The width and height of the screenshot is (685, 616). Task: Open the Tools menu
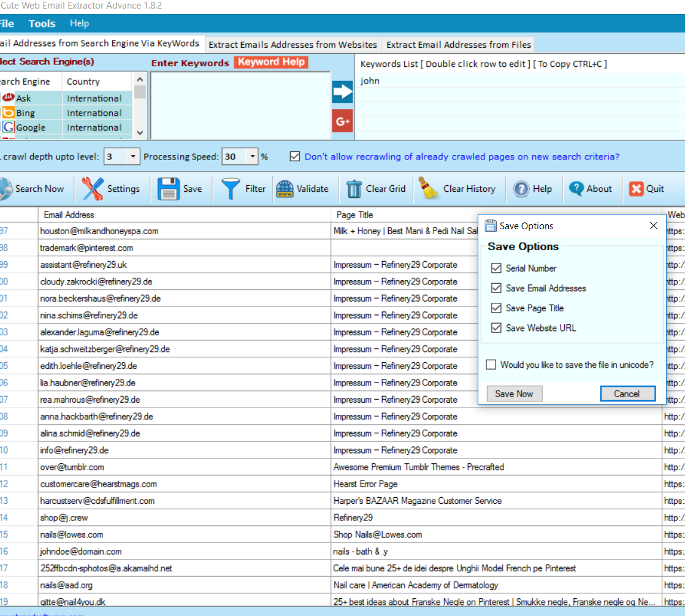[x=41, y=23]
